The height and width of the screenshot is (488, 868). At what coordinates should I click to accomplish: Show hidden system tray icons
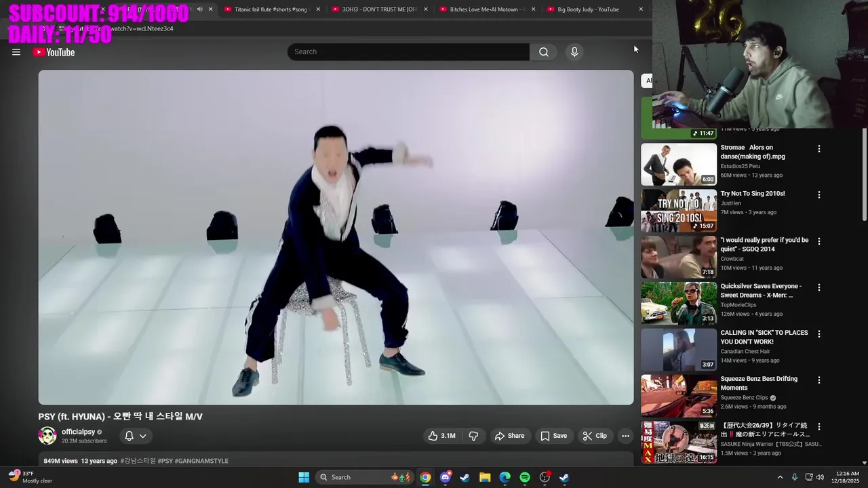pos(780,477)
